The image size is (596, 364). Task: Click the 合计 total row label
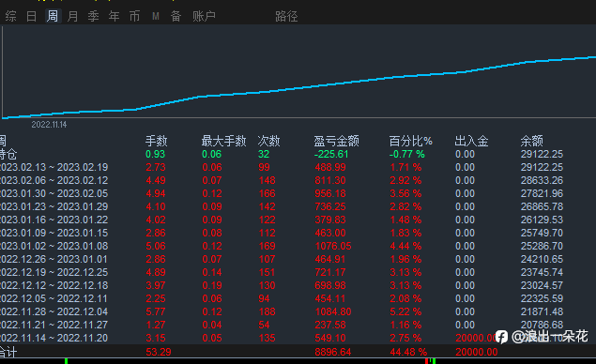(8, 352)
